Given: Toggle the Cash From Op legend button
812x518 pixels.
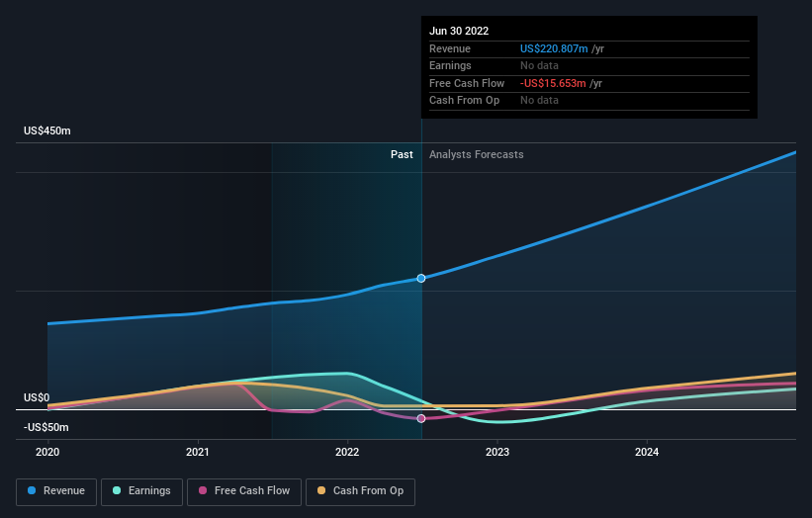Looking at the screenshot, I should click(x=360, y=491).
